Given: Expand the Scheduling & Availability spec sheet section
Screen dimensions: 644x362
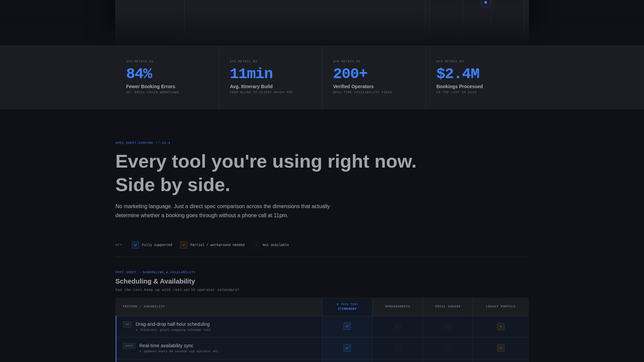Looking at the screenshot, I should [155, 281].
